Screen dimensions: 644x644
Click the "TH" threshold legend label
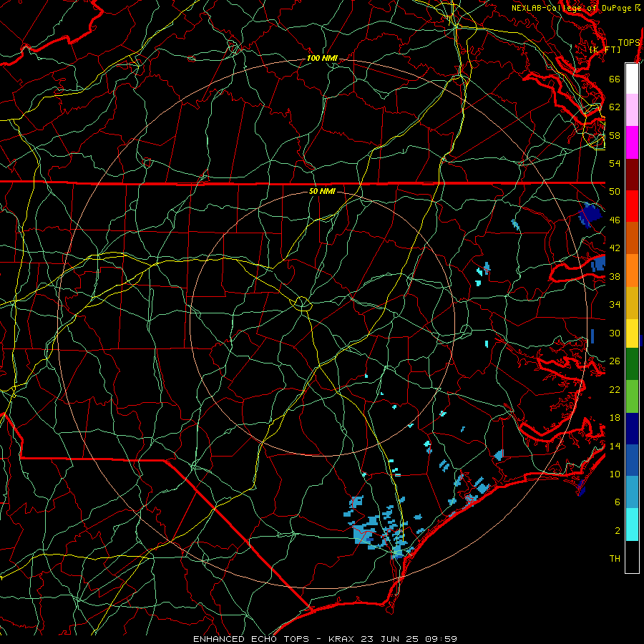[x=615, y=559]
